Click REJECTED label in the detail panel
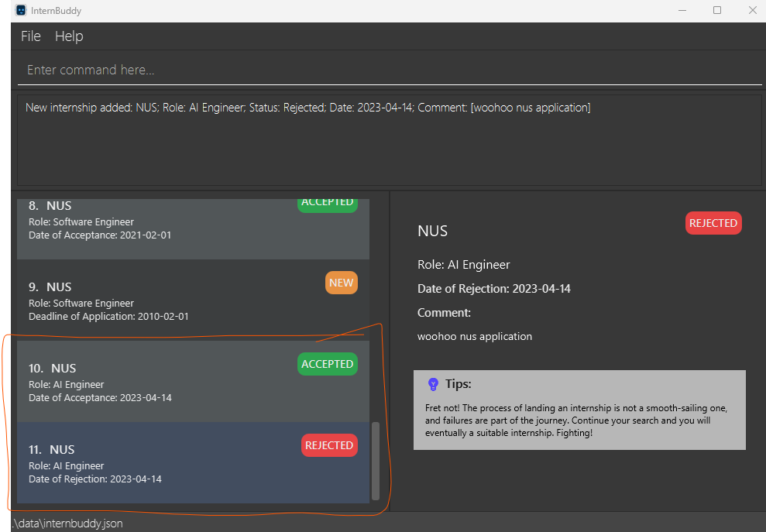The width and height of the screenshot is (766, 532). 713,223
